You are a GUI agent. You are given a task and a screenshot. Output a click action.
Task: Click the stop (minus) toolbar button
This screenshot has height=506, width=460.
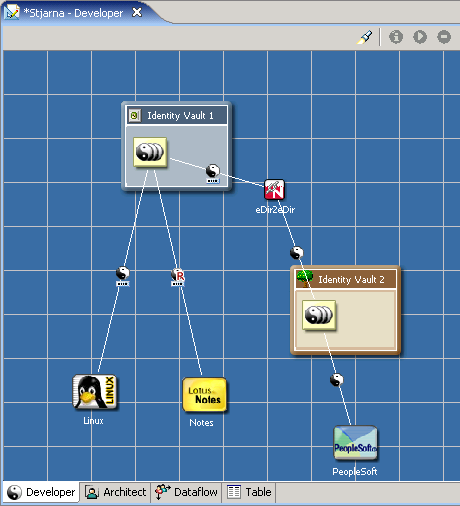[x=444, y=37]
